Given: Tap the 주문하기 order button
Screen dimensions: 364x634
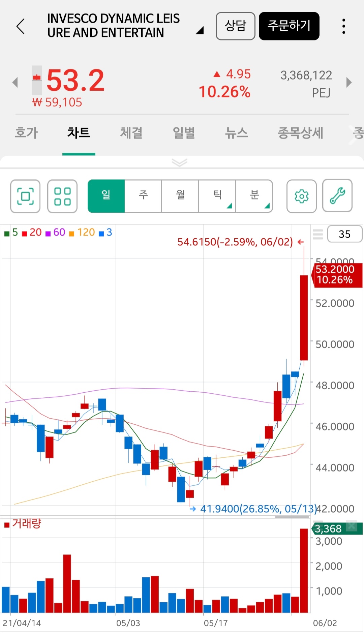Looking at the screenshot, I should (289, 26).
